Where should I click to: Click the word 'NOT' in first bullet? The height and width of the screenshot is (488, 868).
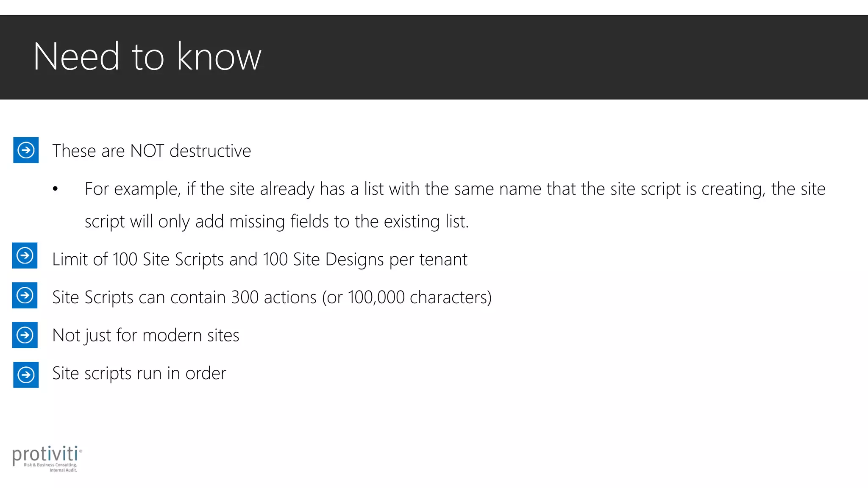coord(147,151)
